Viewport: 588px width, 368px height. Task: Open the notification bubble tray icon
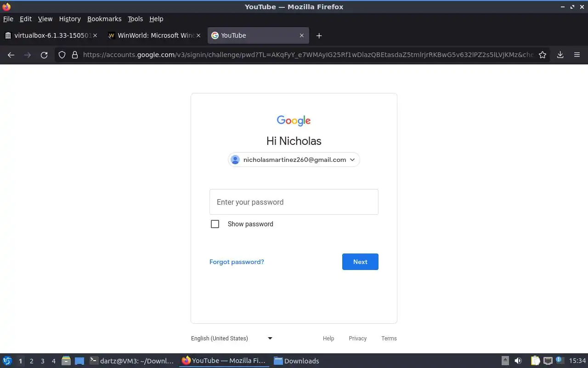click(560, 360)
